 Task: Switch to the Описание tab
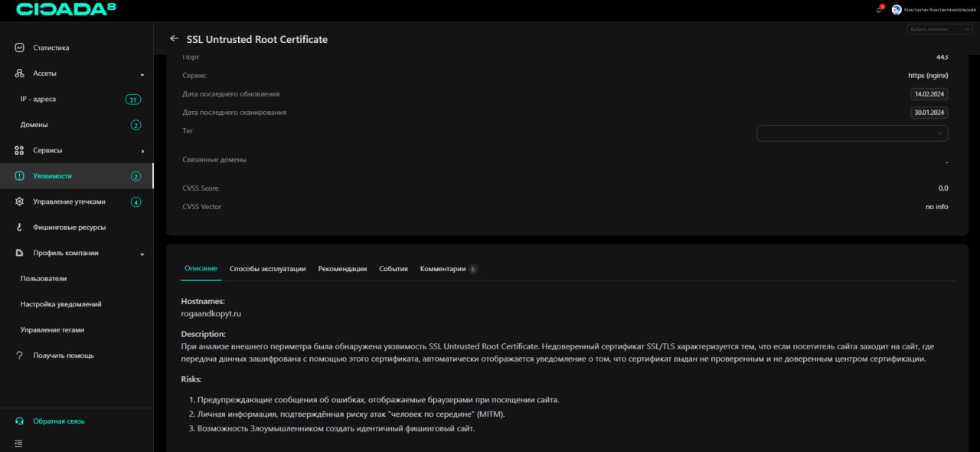(x=201, y=269)
